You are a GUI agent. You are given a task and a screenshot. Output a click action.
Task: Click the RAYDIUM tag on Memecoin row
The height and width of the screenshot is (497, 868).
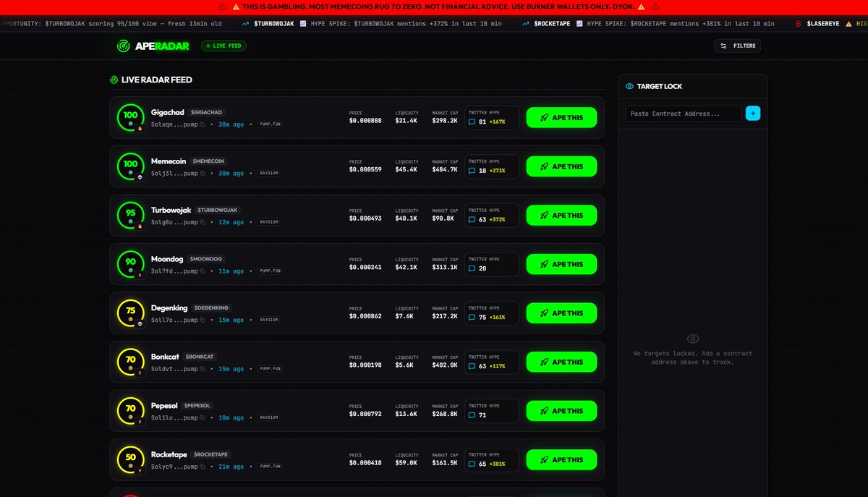[269, 174]
